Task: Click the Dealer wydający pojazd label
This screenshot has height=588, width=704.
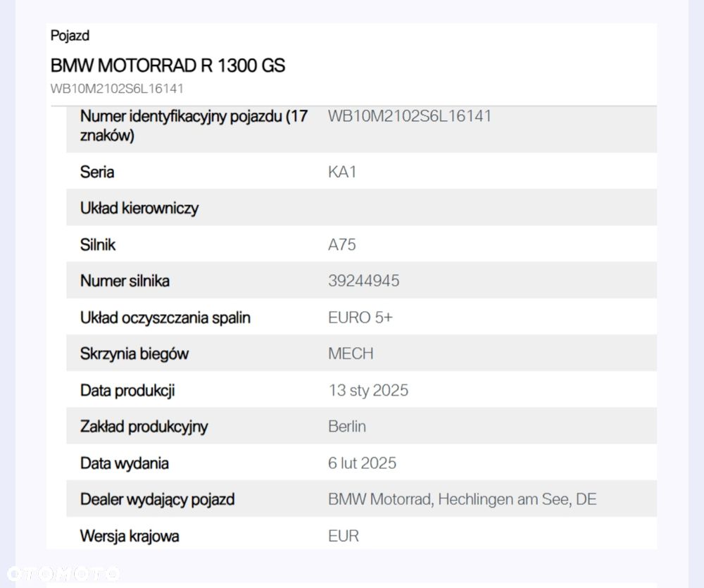Action: coord(157,499)
